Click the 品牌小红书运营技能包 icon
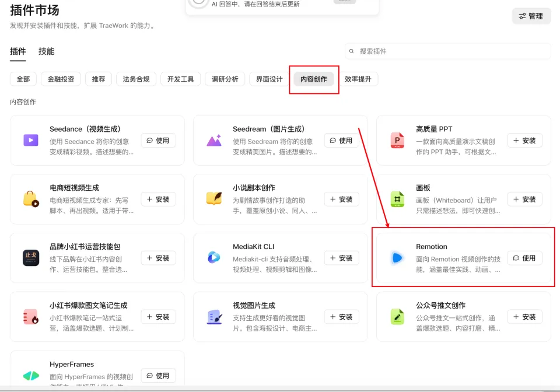 [x=31, y=258]
